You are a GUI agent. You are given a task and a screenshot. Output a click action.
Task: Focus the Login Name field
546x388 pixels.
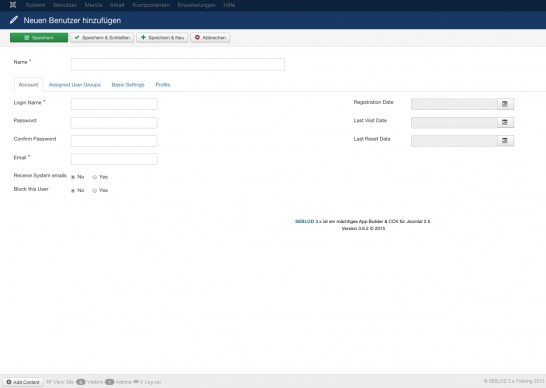pyautogui.click(x=114, y=104)
